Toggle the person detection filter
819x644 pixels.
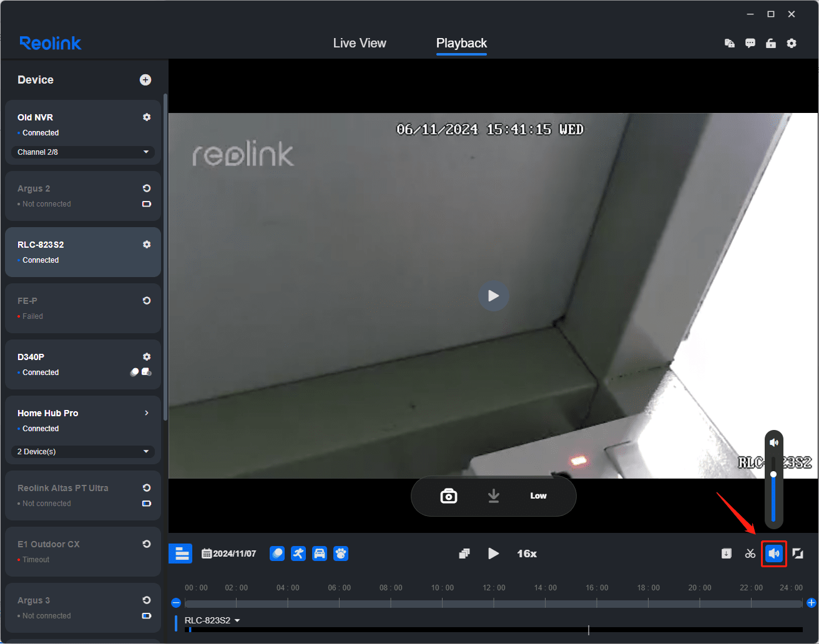coord(298,554)
